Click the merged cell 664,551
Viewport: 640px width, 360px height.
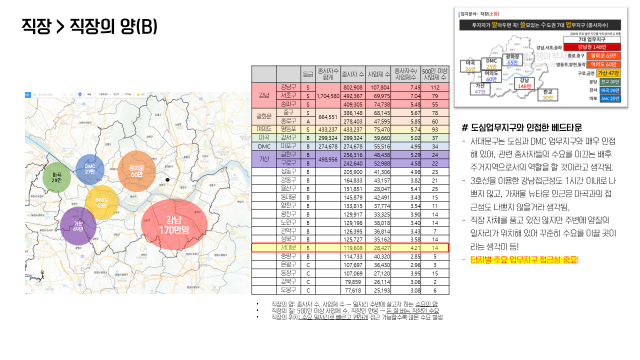(328, 117)
